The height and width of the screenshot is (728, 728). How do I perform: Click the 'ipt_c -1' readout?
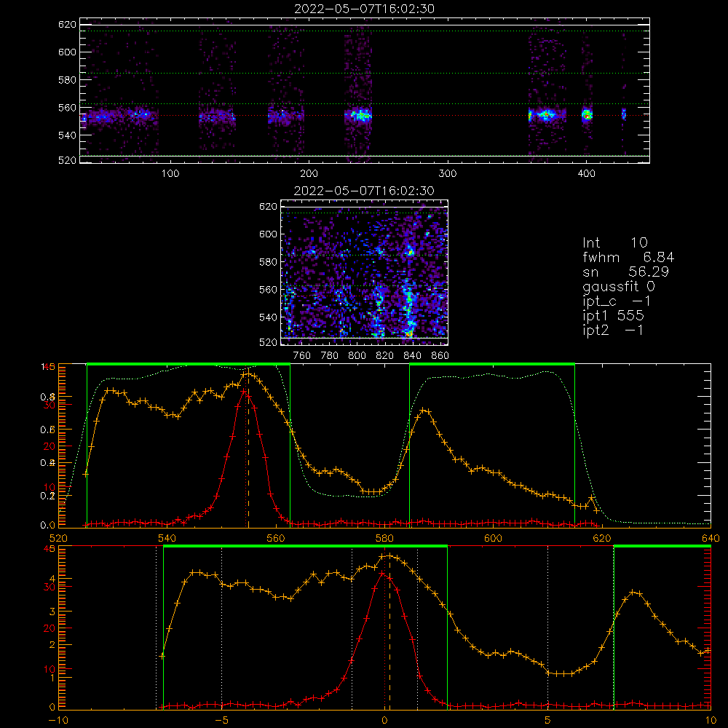(617, 301)
